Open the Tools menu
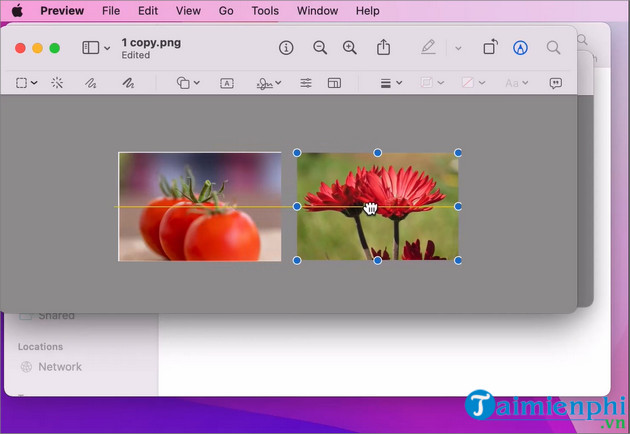Viewport: 630px width, 434px height. (x=265, y=11)
